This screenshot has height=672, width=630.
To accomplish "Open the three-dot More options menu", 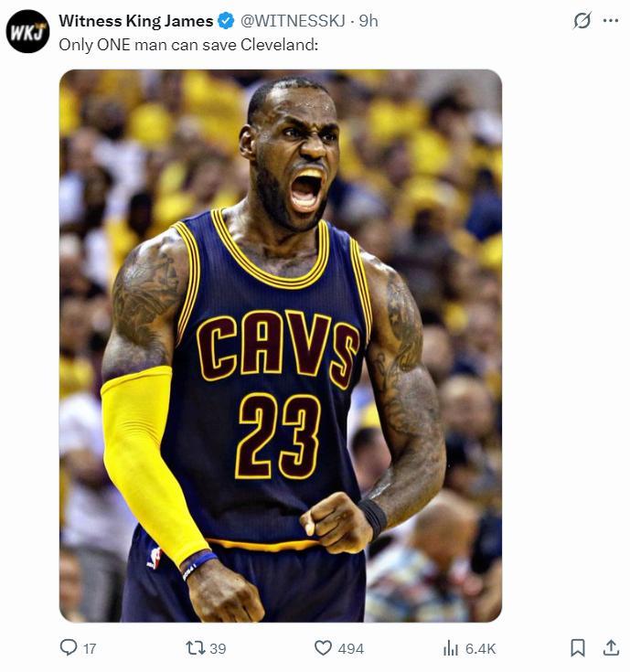I will (x=611, y=20).
